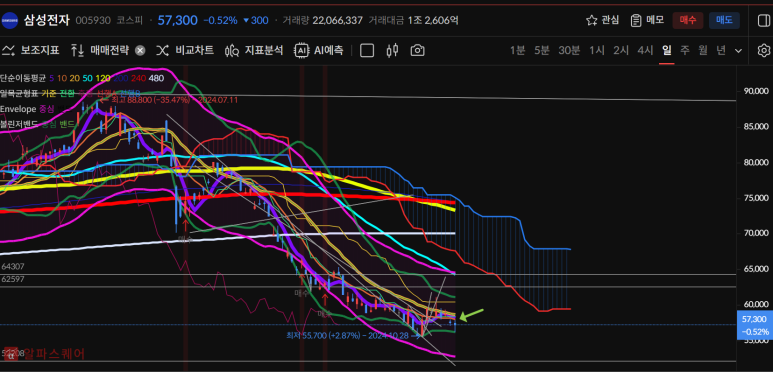Click the 62597 horizontal line label
Viewport: 773px width, 372px height.
pyautogui.click(x=12, y=279)
